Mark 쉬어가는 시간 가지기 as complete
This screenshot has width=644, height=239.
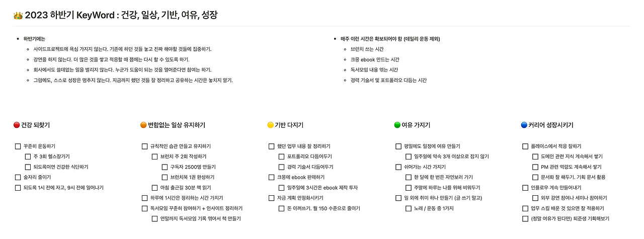[398, 167]
